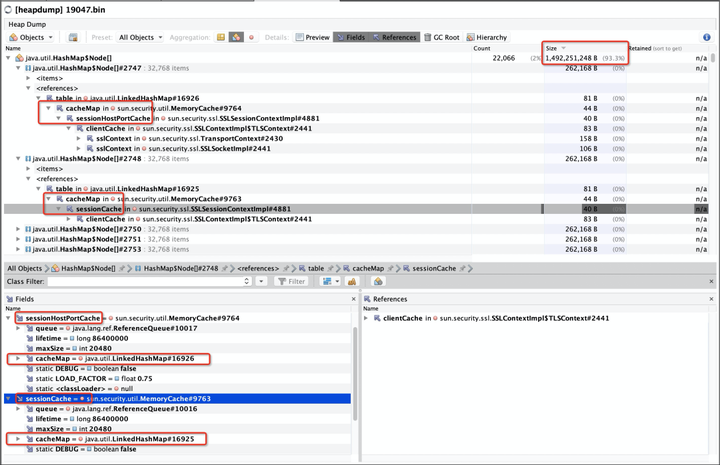720x465 pixels.
Task: Collapse the HashMap$Node[]#2747 node
Action: [18, 68]
